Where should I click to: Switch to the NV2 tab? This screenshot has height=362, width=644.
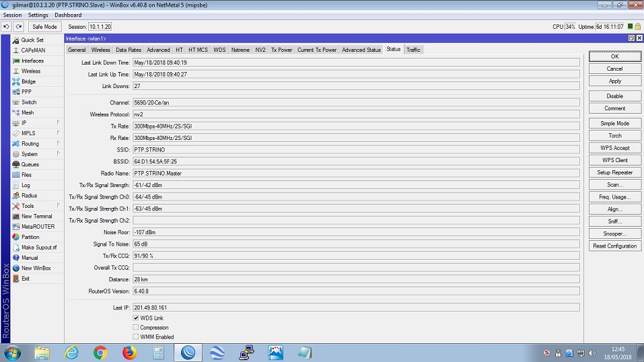(260, 50)
